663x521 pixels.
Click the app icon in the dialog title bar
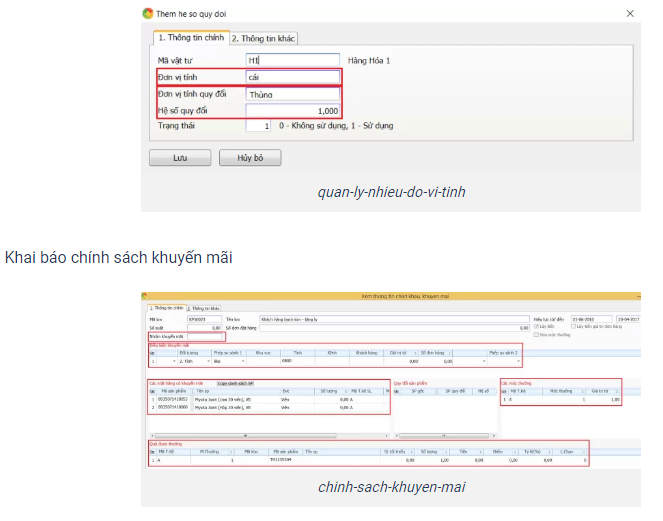coord(148,14)
